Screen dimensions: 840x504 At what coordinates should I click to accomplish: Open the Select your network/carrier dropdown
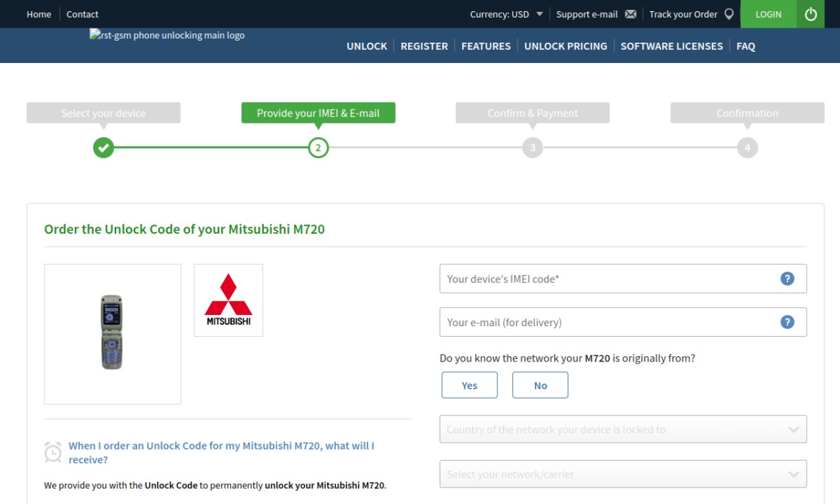coord(623,474)
